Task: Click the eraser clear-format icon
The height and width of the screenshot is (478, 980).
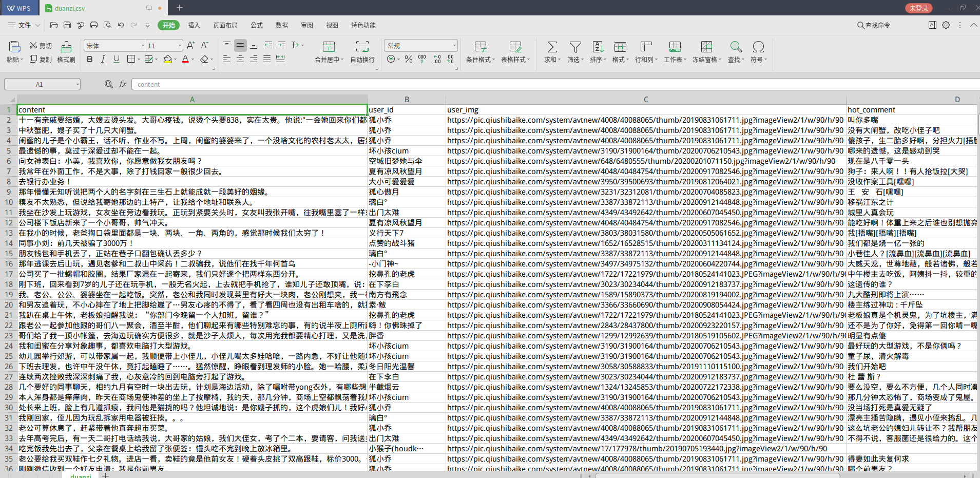Action: pos(204,60)
